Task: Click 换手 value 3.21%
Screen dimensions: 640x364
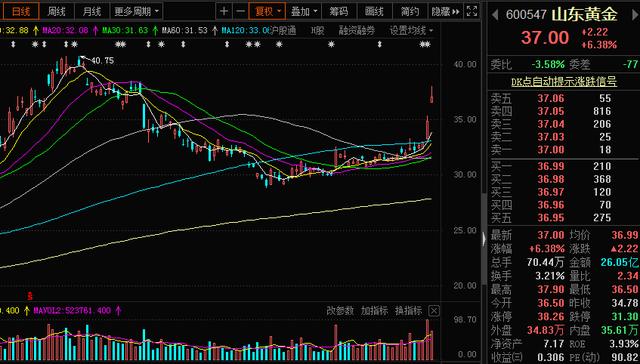Action: click(550, 276)
